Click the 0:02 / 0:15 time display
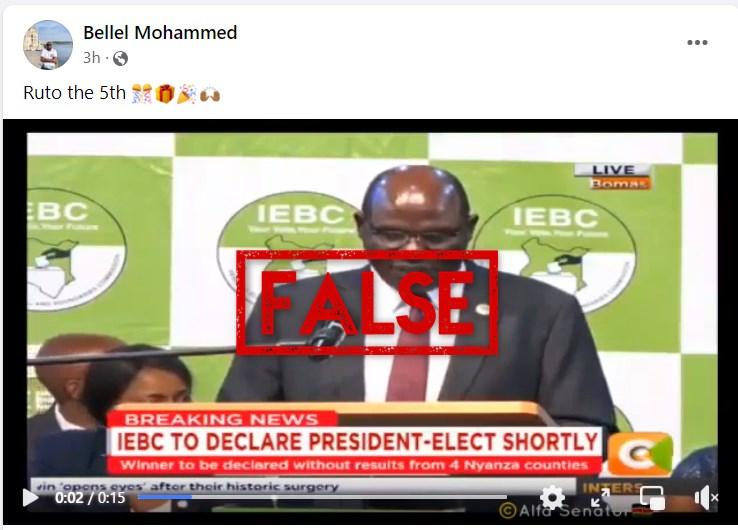Image resolution: width=738 pixels, height=530 pixels. [x=90, y=498]
